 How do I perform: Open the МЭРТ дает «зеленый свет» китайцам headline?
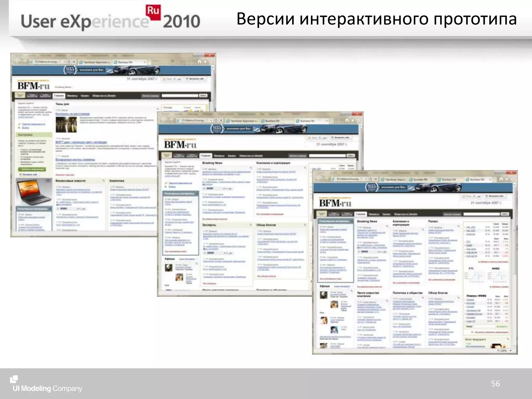pyautogui.click(x=81, y=142)
